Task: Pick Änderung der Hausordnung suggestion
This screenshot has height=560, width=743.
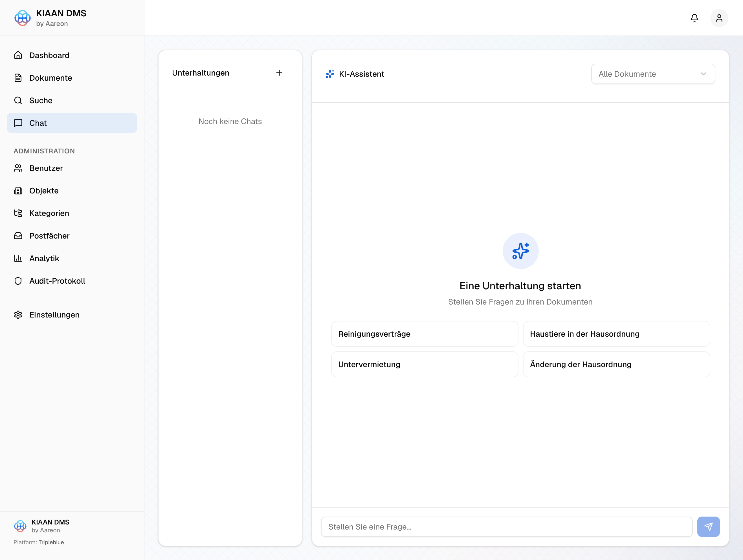Action: [616, 364]
